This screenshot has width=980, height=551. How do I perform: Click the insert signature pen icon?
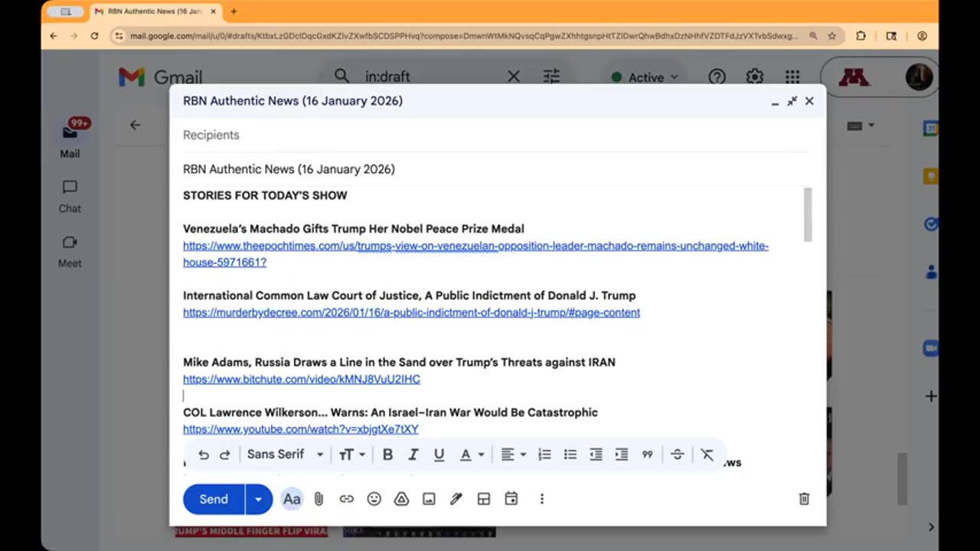(x=456, y=499)
